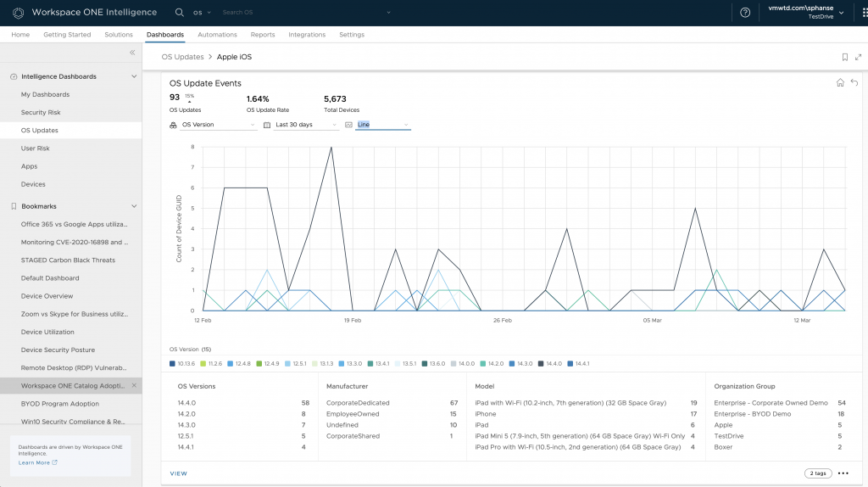The height and width of the screenshot is (487, 868).
Task: Bookmark this dashboard with the bookmark icon
Action: 844,57
